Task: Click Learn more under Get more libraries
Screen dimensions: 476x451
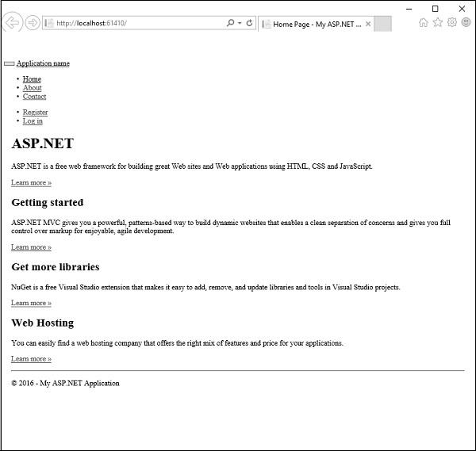Action: 31,303
